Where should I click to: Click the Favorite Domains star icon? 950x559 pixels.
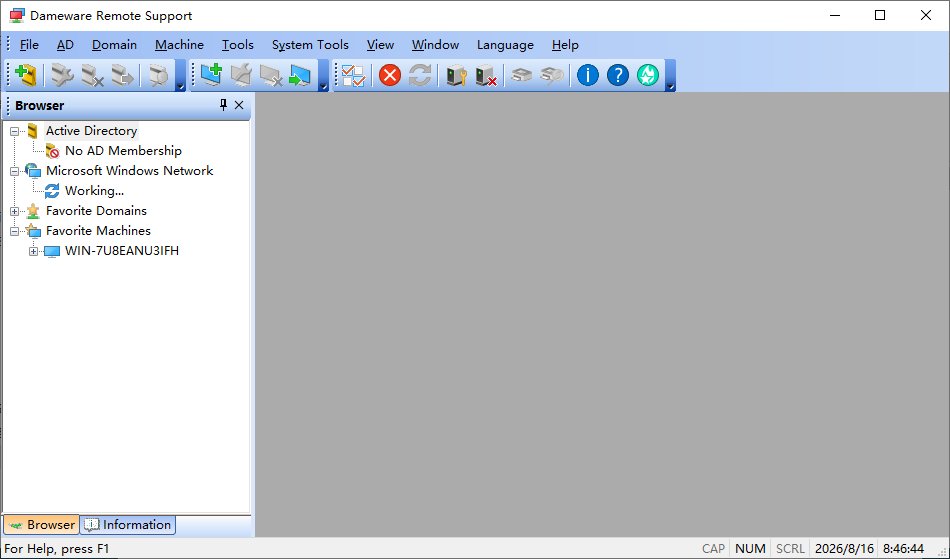click(x=33, y=211)
